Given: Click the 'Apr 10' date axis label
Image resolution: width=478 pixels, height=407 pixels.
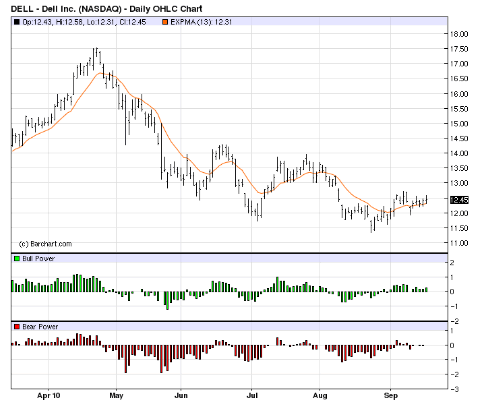Looking at the screenshot, I should coord(49,396).
